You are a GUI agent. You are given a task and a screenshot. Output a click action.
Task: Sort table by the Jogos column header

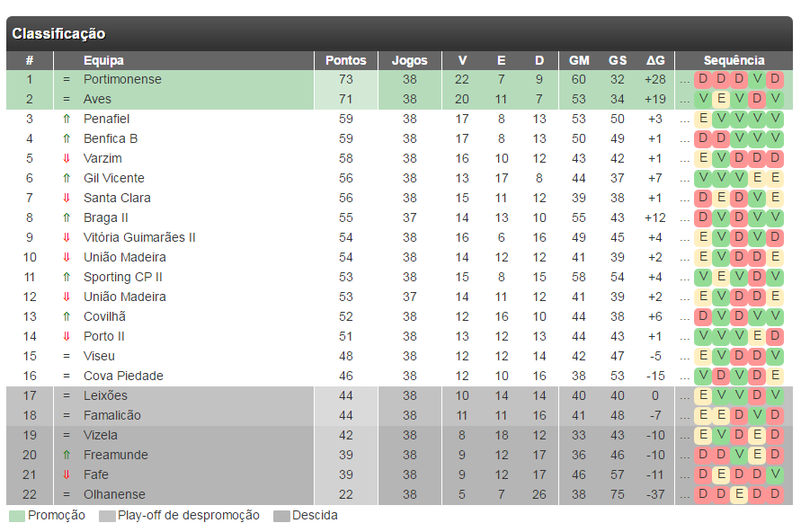pos(410,60)
